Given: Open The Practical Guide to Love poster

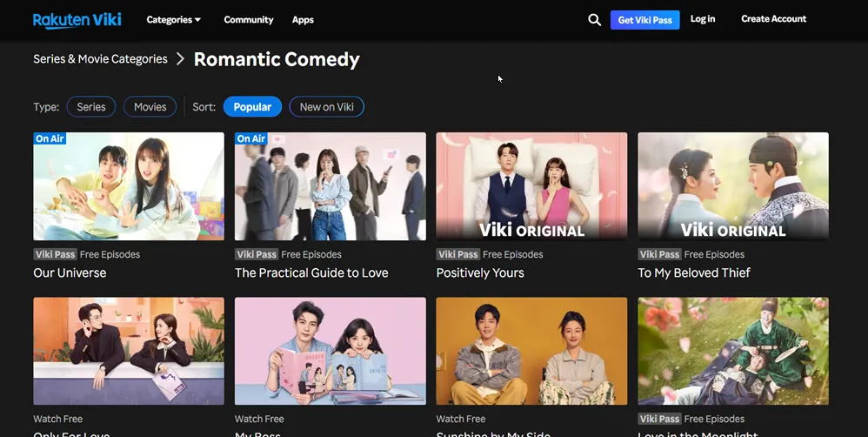Looking at the screenshot, I should pos(331,186).
